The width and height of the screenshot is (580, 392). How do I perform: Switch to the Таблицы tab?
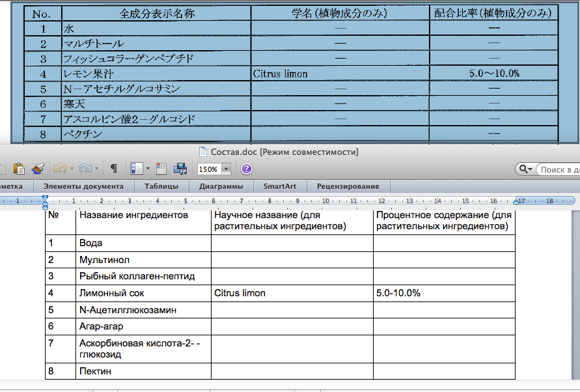[x=162, y=186]
